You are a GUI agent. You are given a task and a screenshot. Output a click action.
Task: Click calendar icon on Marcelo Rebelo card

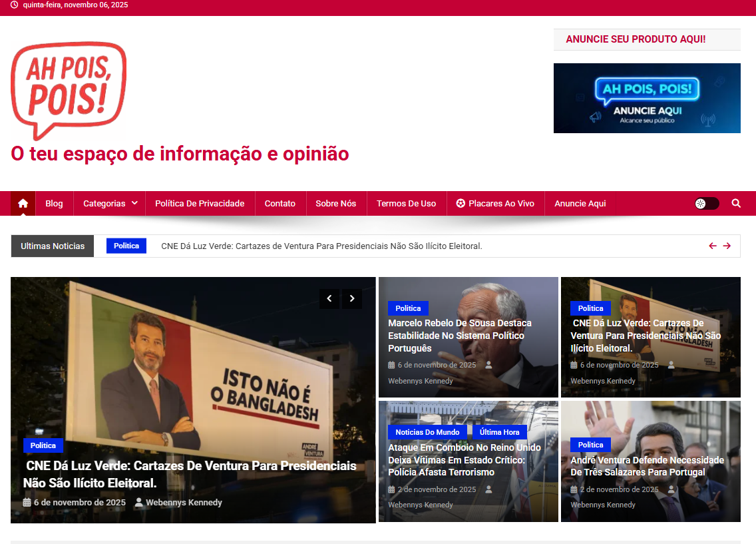point(391,365)
